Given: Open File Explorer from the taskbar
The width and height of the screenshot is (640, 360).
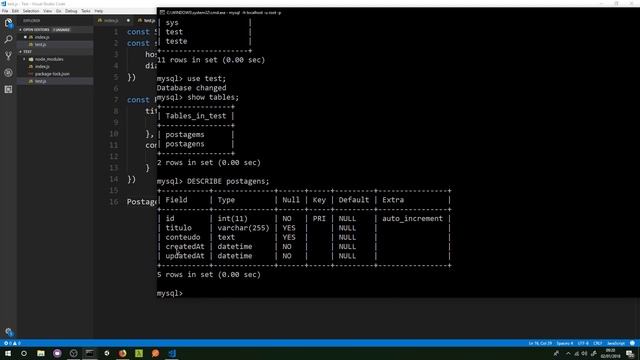Looking at the screenshot, I should point(41,353).
